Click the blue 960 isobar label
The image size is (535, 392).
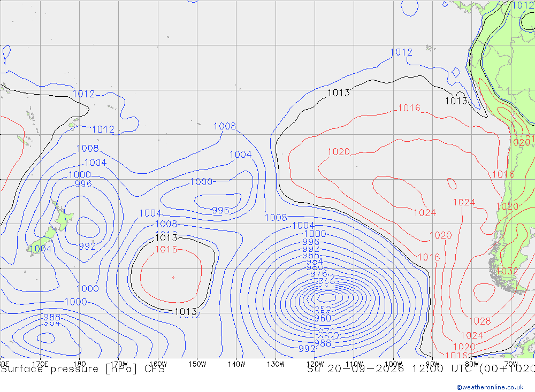coord(323,318)
